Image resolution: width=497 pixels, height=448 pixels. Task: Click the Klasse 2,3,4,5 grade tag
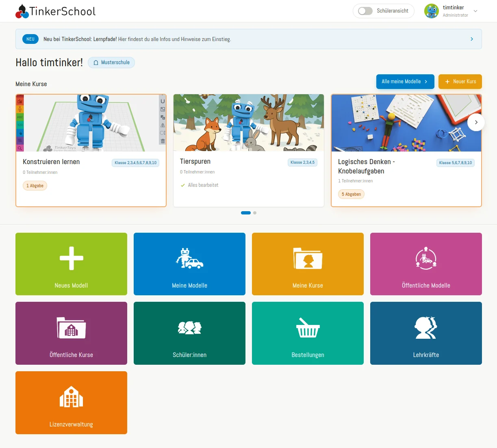303,162
